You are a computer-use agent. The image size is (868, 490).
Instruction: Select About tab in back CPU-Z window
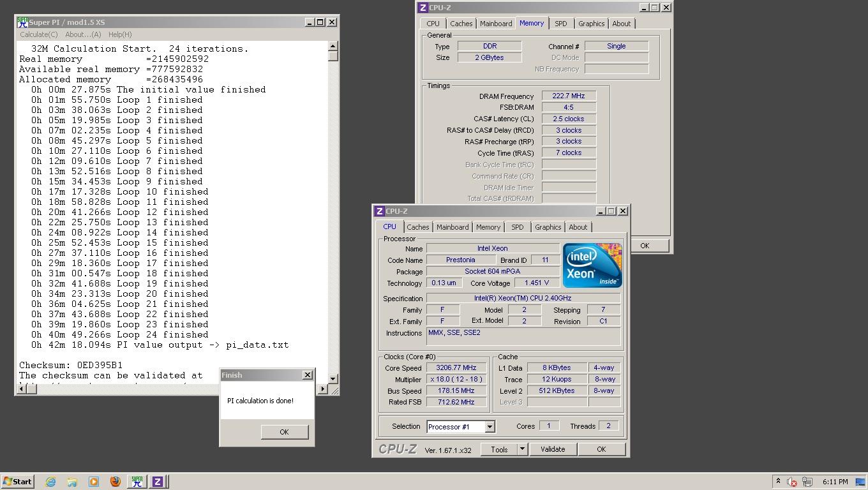(621, 24)
